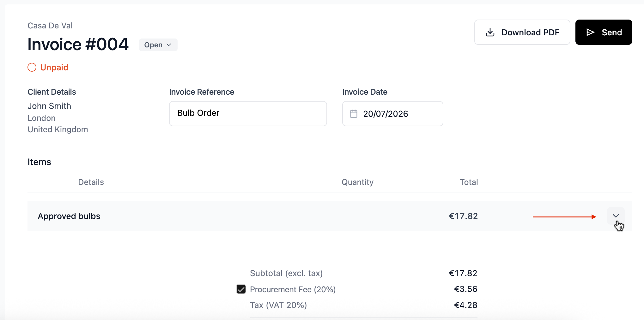Click the Download PDF button

click(522, 32)
